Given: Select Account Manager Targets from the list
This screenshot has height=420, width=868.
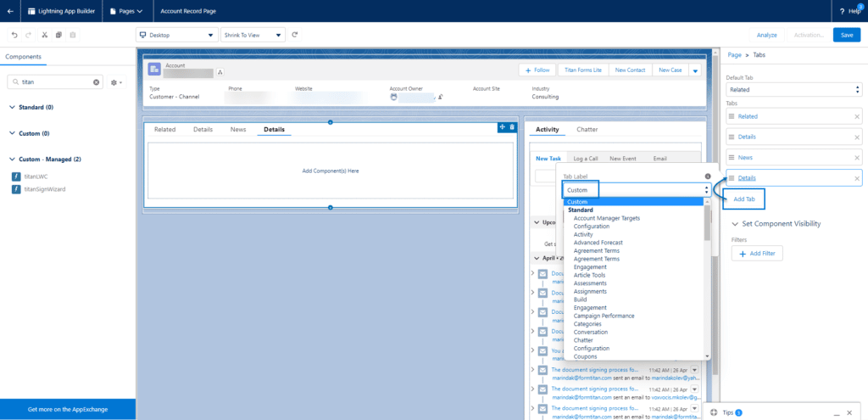Looking at the screenshot, I should tap(606, 218).
